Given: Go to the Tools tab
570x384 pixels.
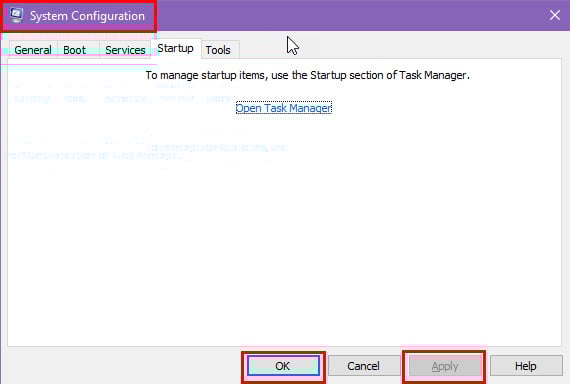Looking at the screenshot, I should click(218, 50).
